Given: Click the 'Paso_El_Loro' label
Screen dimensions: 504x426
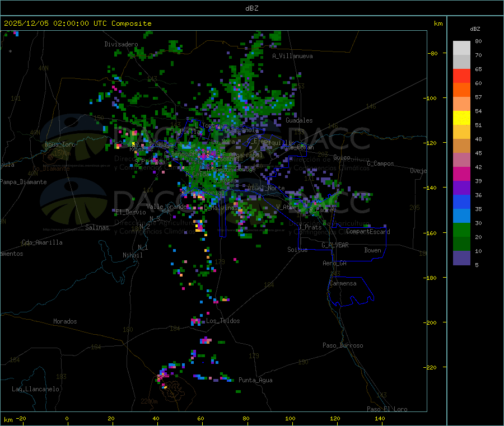Looking at the screenshot, I should point(387,409).
